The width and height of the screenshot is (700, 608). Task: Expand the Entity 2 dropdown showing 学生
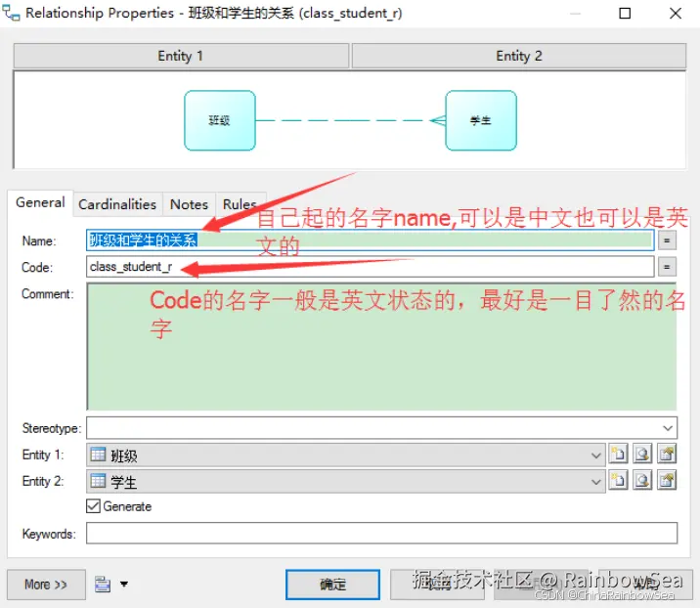point(595,482)
